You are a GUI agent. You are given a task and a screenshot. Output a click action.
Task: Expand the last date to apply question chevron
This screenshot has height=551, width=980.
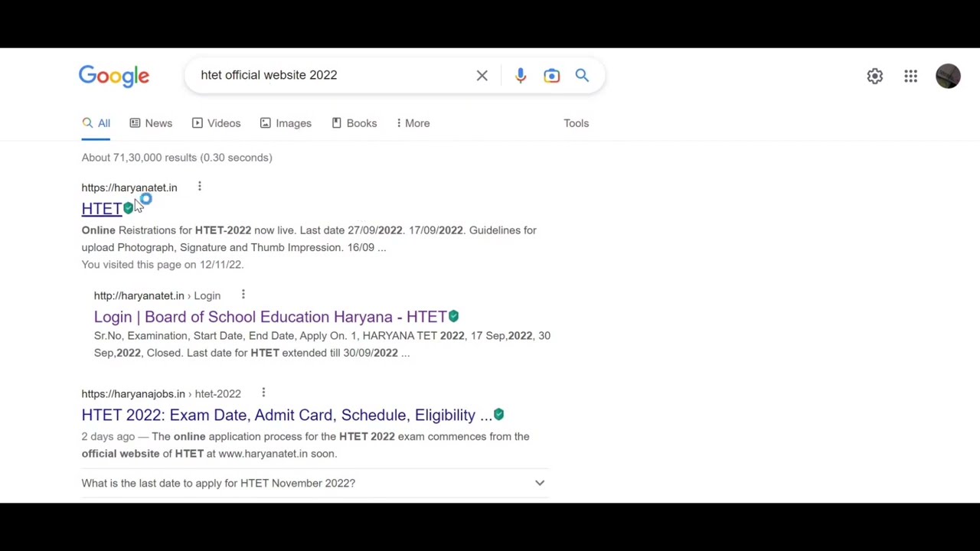click(540, 483)
